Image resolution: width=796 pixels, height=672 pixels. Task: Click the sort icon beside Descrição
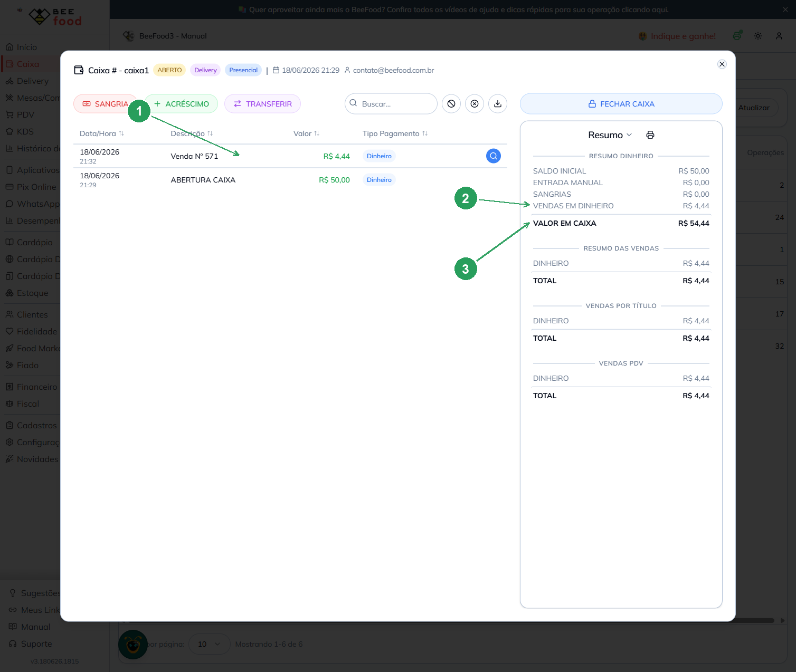pos(210,133)
